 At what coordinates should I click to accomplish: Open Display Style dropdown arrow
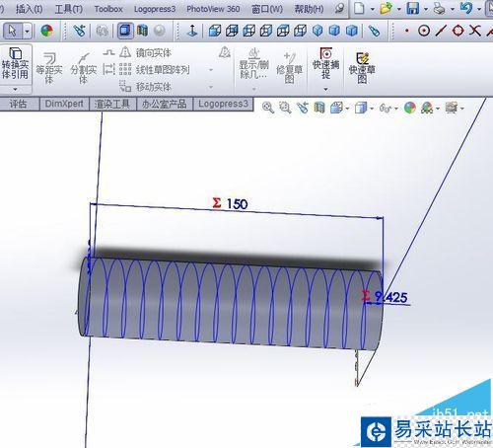pyautogui.click(x=372, y=109)
